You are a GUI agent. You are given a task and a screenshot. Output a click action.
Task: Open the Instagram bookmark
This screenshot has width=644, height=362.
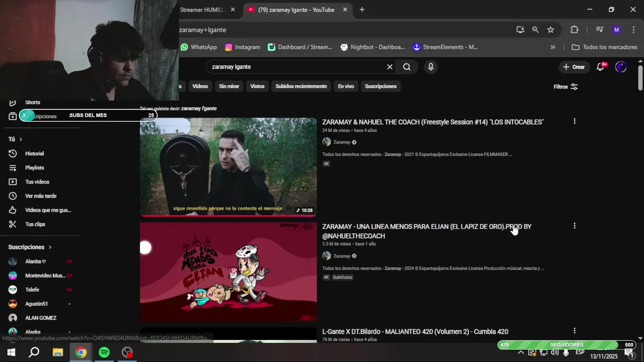(x=243, y=47)
